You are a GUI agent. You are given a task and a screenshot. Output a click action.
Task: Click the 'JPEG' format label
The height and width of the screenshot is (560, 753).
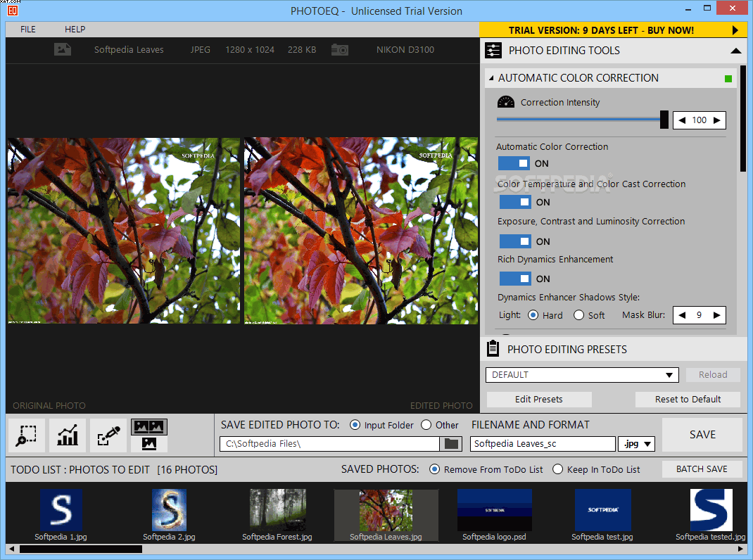201,49
